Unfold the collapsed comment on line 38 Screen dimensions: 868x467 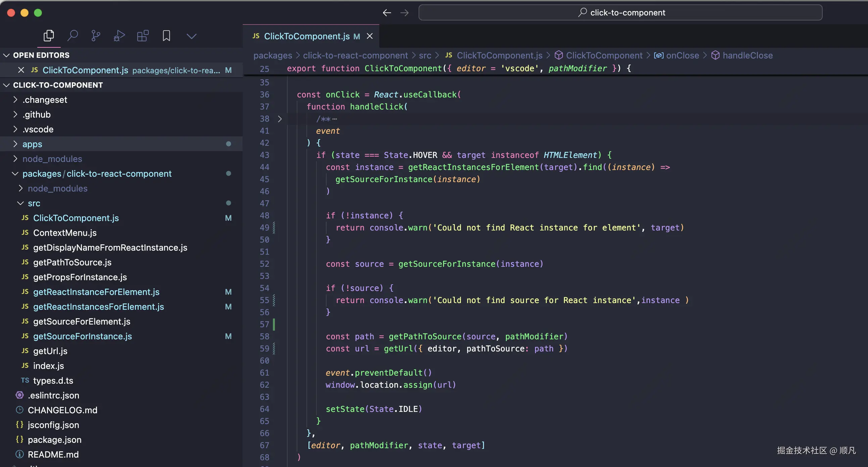point(280,119)
